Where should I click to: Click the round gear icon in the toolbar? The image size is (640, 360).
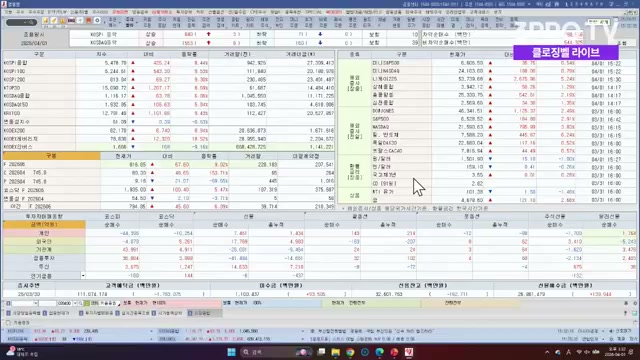[x=97, y=21]
